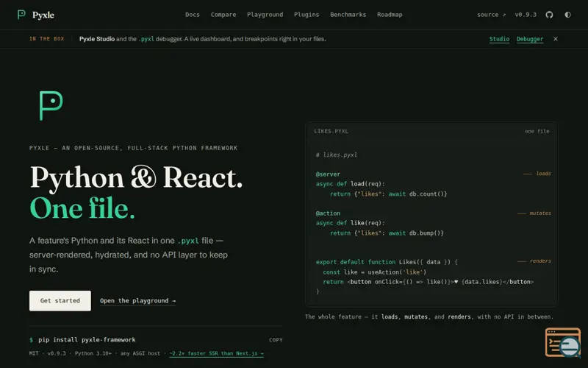This screenshot has height=368, width=588.
Task: Copy the pip install command
Action: click(276, 340)
